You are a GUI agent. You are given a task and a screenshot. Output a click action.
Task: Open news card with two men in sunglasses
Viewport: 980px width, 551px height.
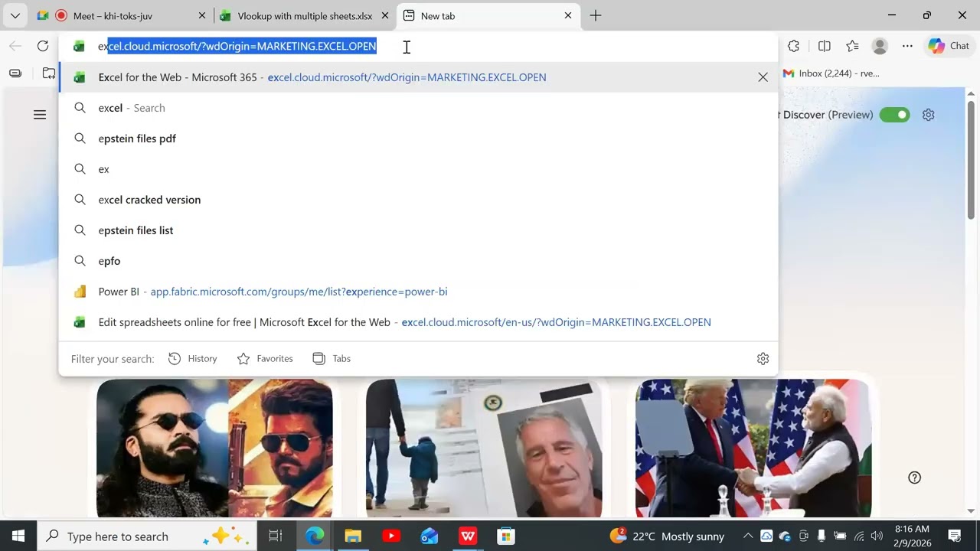click(x=214, y=448)
